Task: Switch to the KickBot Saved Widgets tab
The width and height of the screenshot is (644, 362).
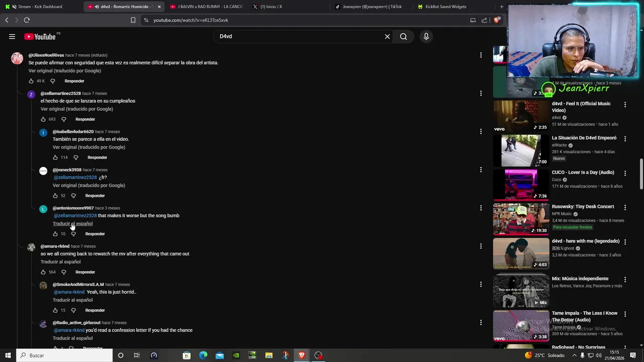Action: [x=454, y=7]
